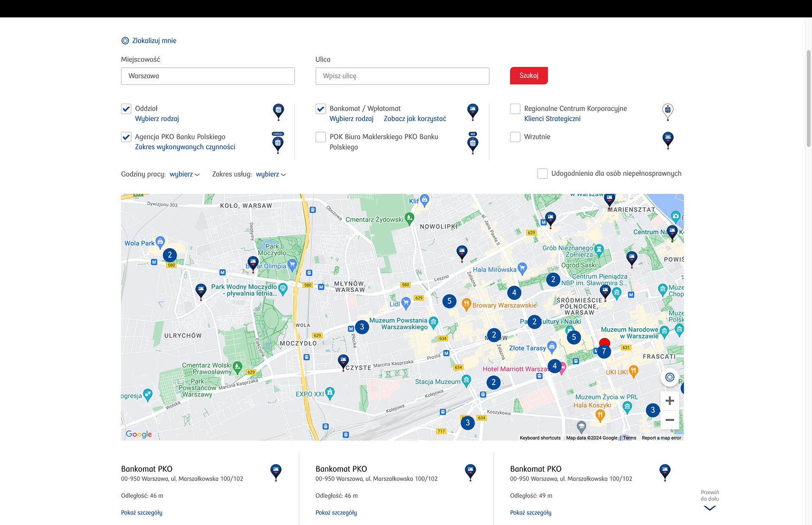
Task: Open Wybierz rodzaj under Oddział
Action: pos(157,119)
